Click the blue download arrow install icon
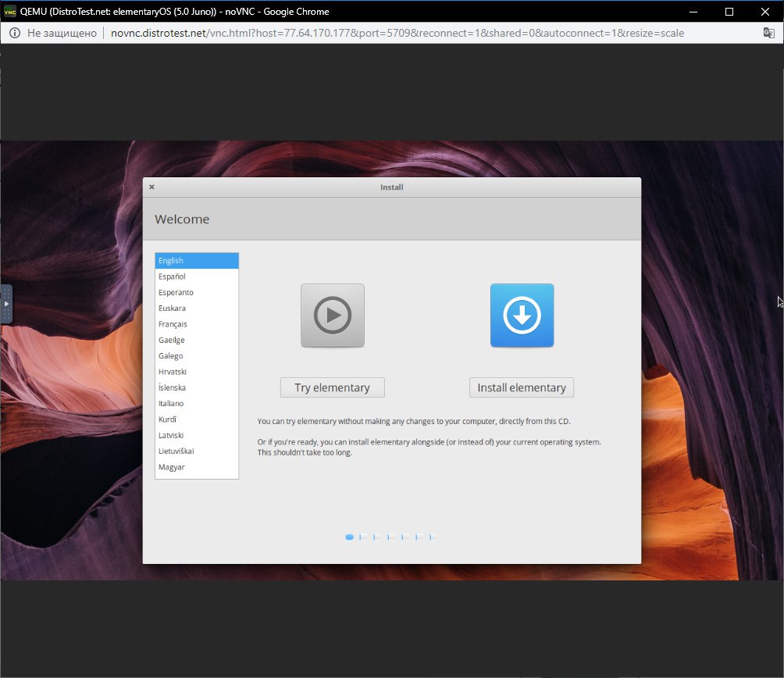 pos(522,316)
